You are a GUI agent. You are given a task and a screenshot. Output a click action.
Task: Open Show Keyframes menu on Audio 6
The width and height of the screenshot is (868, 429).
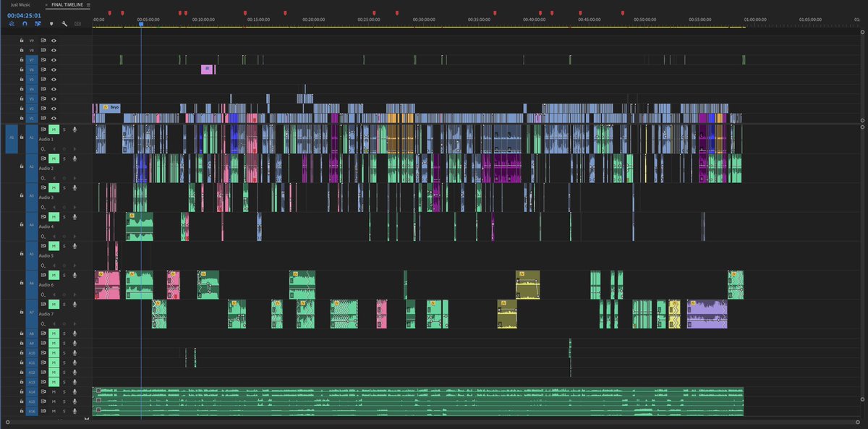click(43, 294)
